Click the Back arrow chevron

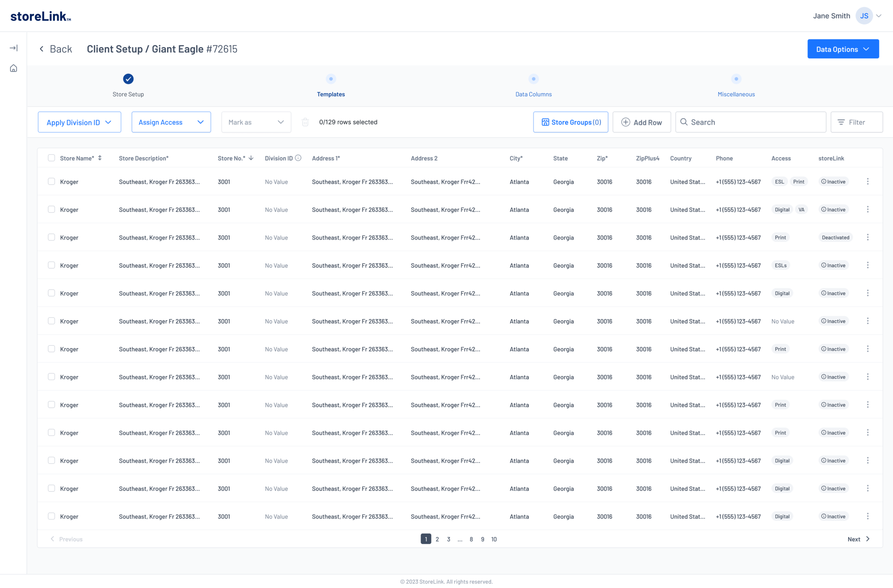click(x=42, y=49)
